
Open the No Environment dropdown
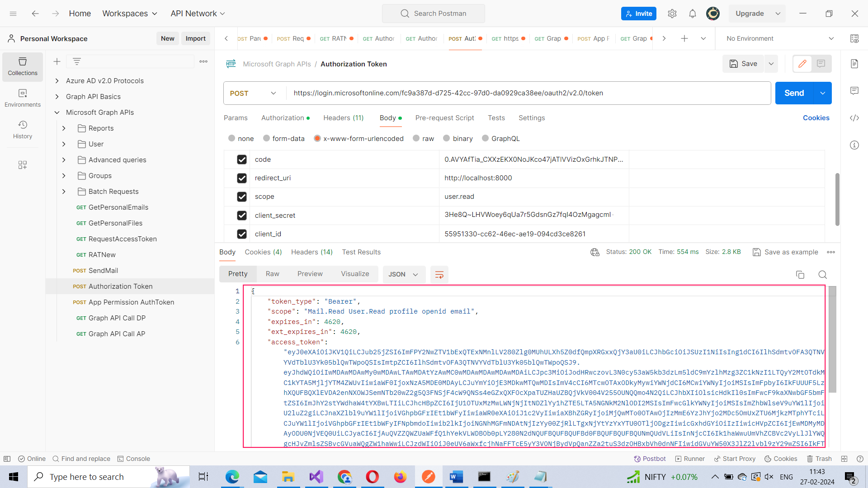coord(780,38)
